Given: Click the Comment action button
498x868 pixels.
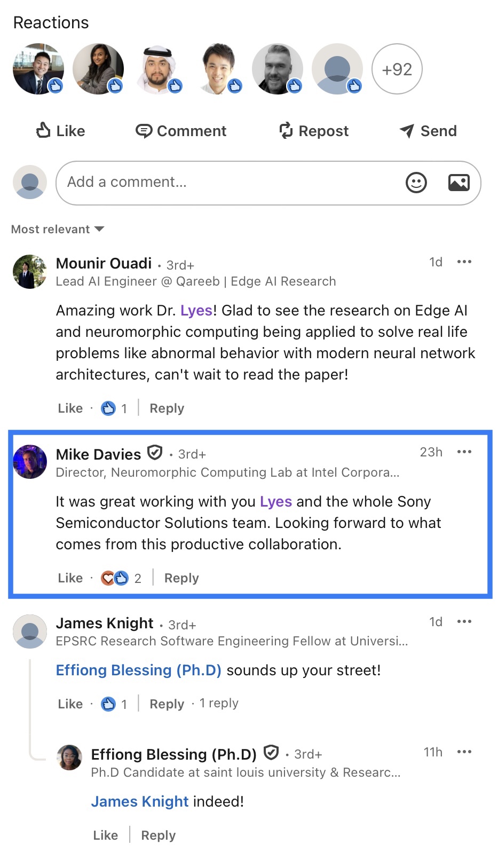Looking at the screenshot, I should [x=181, y=131].
